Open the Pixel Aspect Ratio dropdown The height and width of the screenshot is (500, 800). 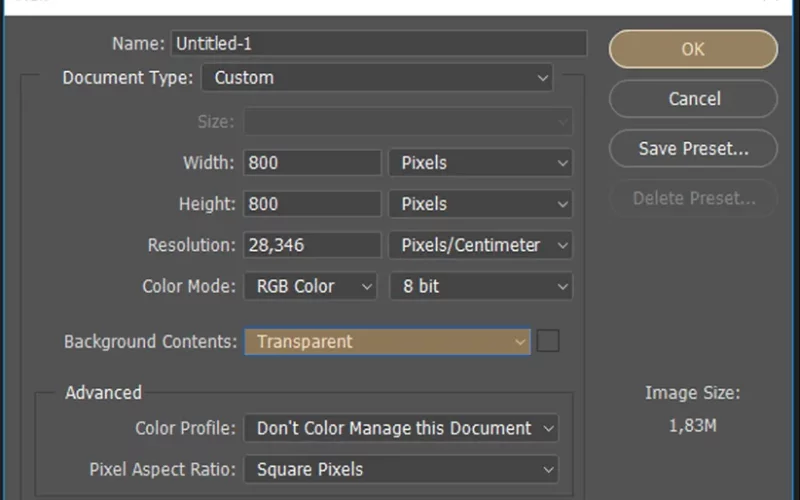401,469
